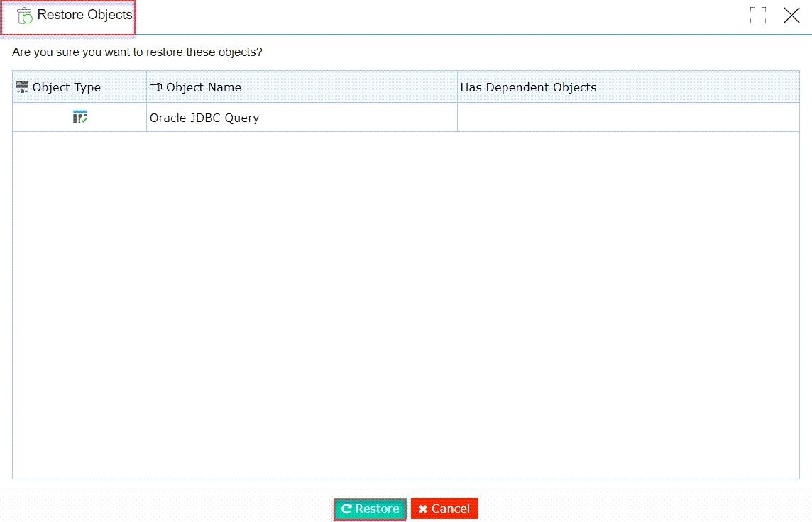Click the empty area below the table row
The image size is (812, 522).
coord(406,305)
